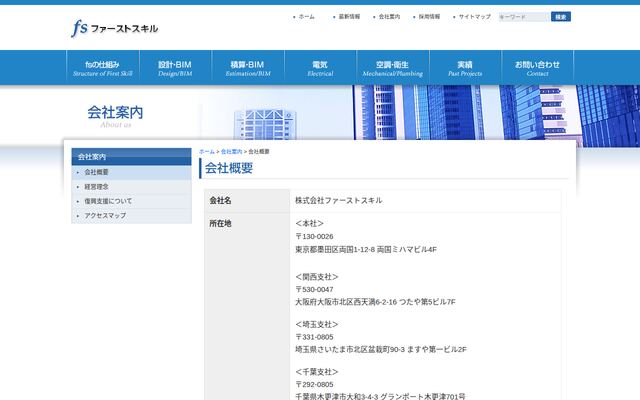Select 会社概要 in the sidebar
This screenshot has width=640, height=400.
coord(131,172)
